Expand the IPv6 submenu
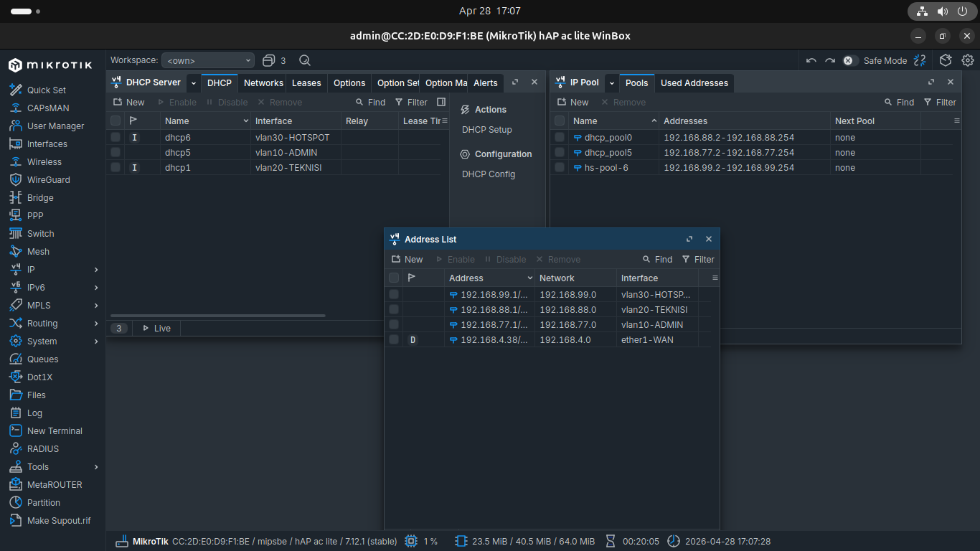980x551 pixels. (x=96, y=287)
